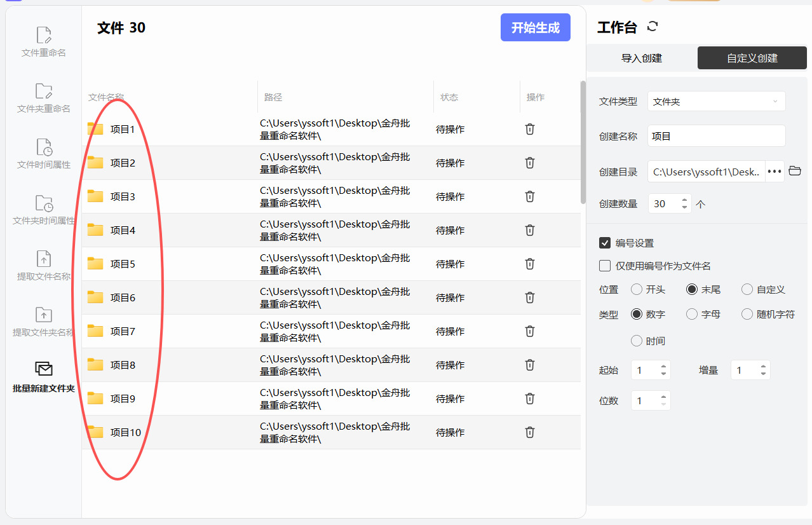Click the 文件名称 column header
Viewport: 812px width, 525px height.
click(106, 97)
